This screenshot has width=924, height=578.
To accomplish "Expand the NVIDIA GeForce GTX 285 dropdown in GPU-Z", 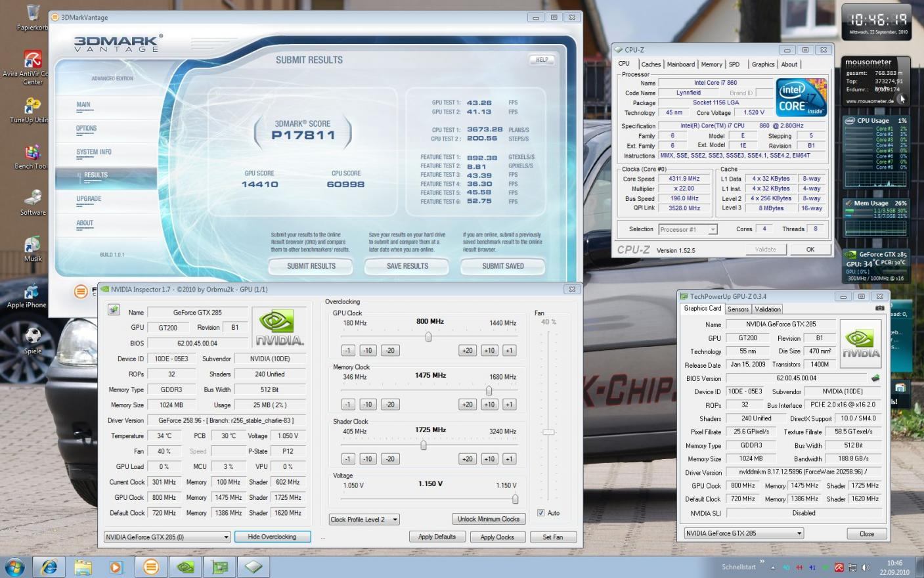I will [744, 533].
